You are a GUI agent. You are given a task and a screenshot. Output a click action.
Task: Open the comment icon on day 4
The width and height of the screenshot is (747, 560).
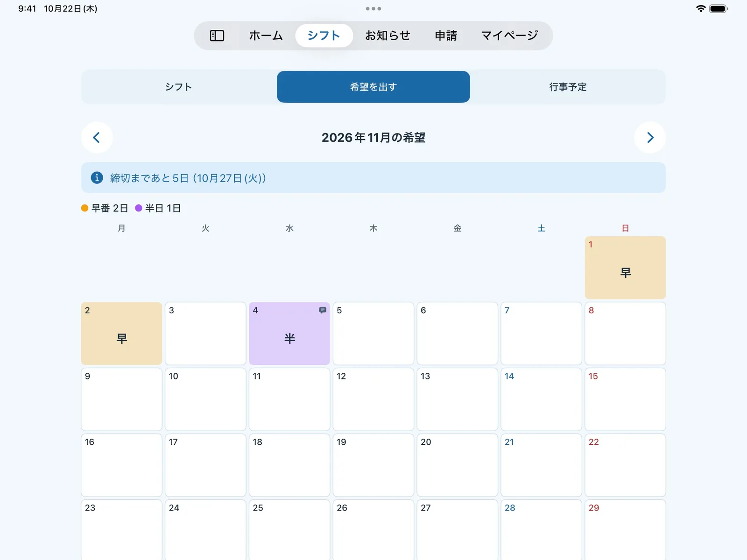323,310
